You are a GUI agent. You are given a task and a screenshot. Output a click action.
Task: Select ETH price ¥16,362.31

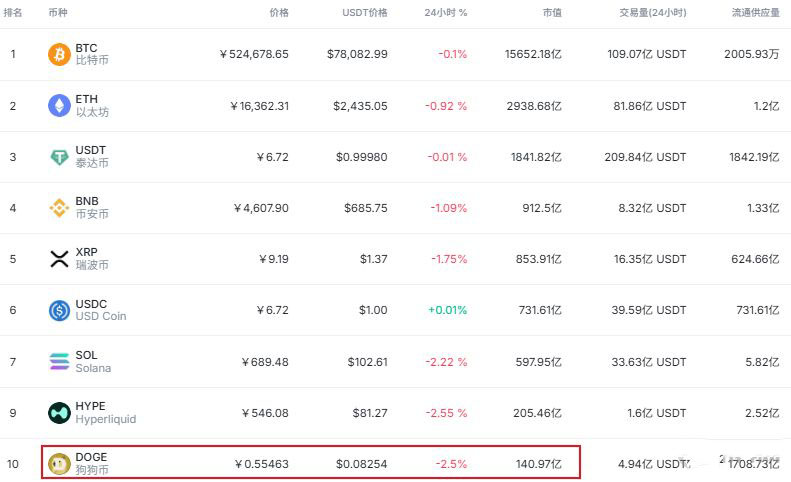tap(259, 106)
